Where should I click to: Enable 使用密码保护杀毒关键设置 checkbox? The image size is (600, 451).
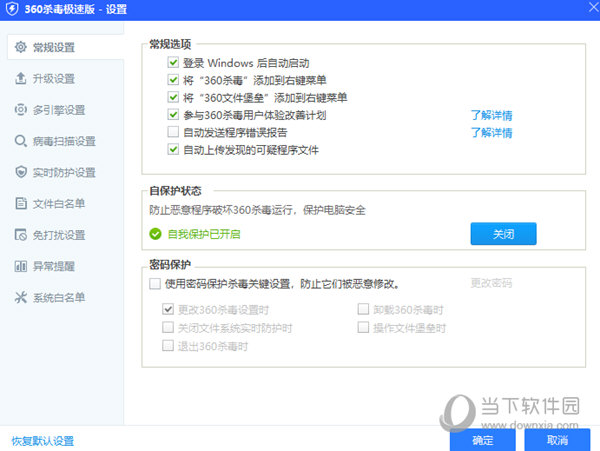[154, 284]
